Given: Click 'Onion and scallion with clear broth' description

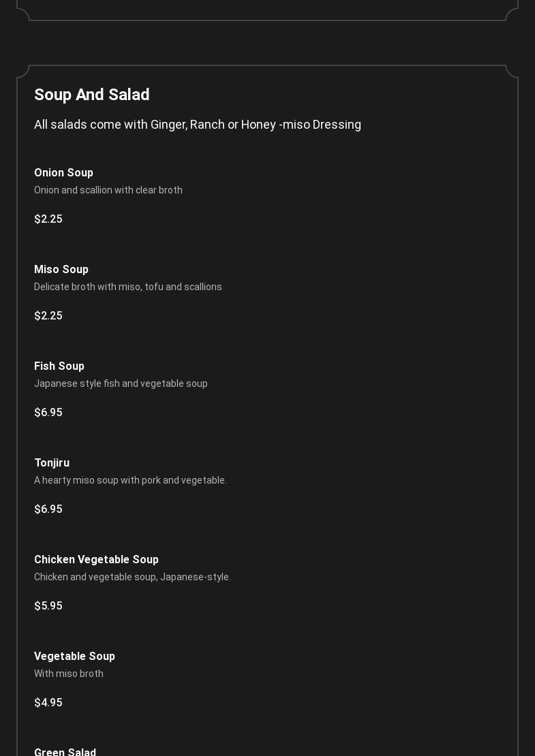Looking at the screenshot, I should 108,190.
